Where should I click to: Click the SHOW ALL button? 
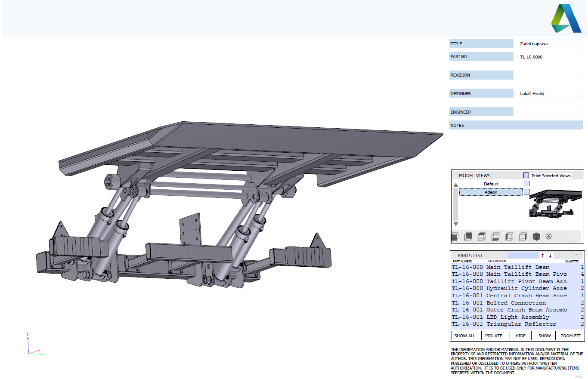tap(465, 336)
